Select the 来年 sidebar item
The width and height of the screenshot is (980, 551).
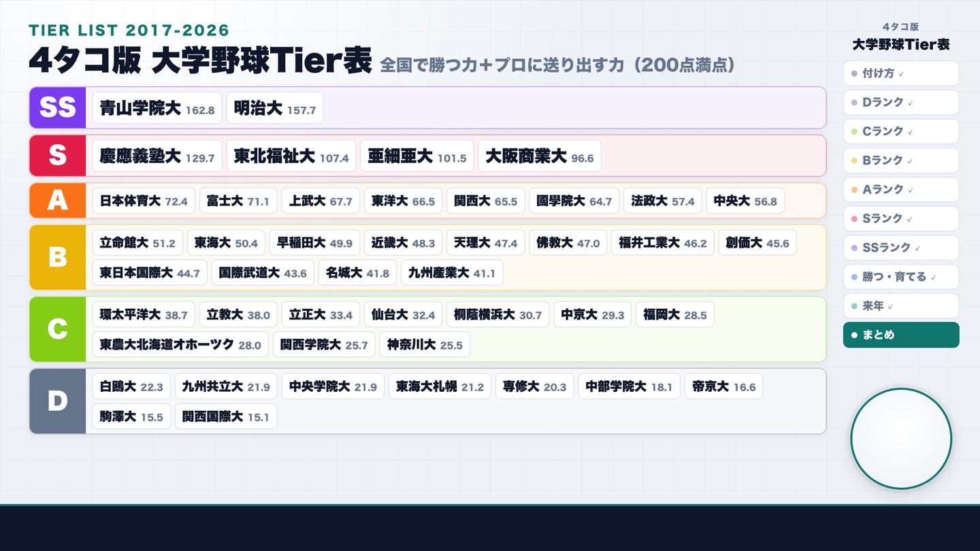tap(900, 306)
